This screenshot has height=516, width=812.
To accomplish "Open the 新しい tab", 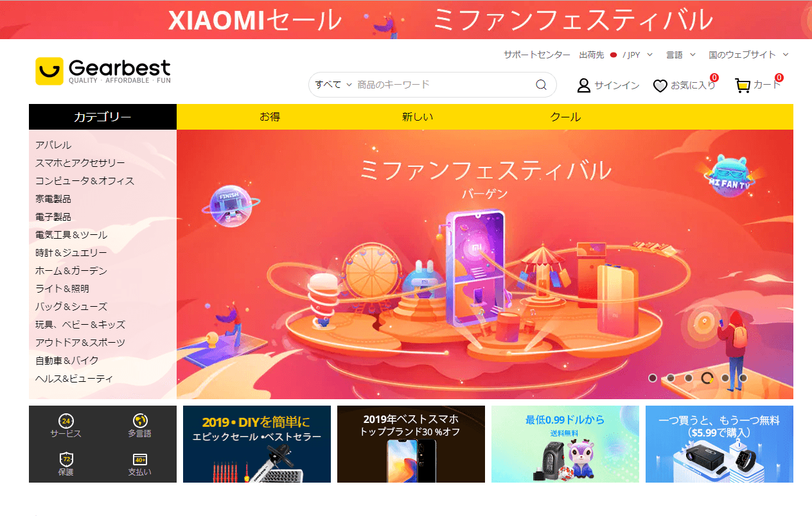I will 418,117.
